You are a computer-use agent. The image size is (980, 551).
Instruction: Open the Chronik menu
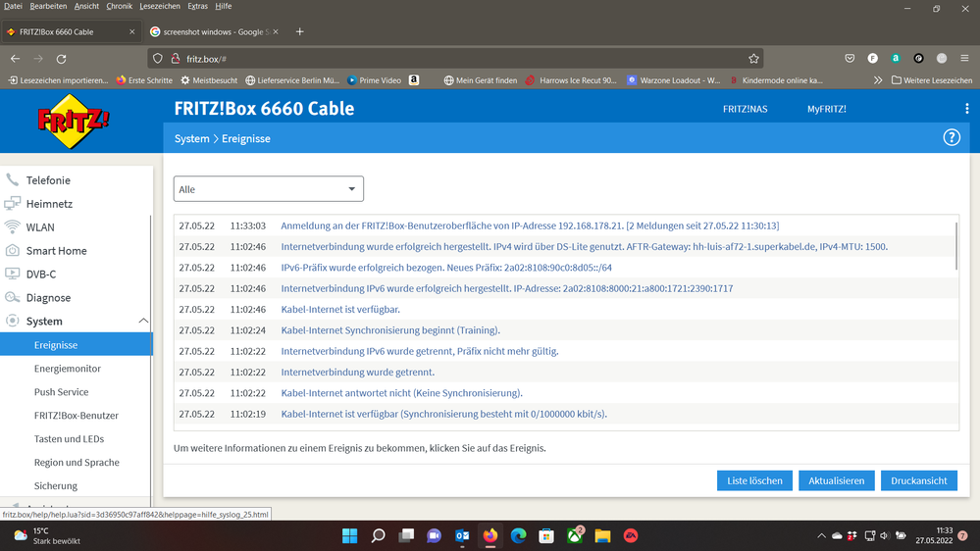(119, 6)
